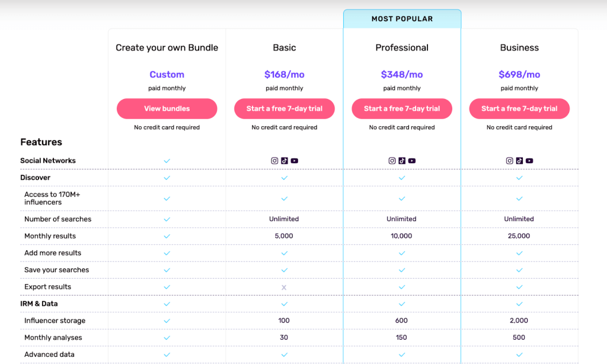Image resolution: width=607 pixels, height=364 pixels.
Task: Click Advanced data checkmark in Business column
Action: [519, 355]
